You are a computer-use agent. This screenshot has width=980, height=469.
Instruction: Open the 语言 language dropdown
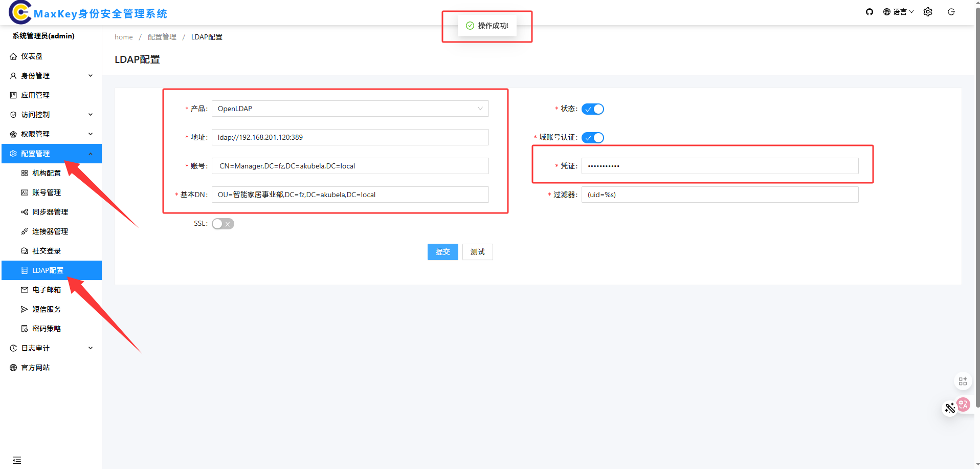point(899,12)
